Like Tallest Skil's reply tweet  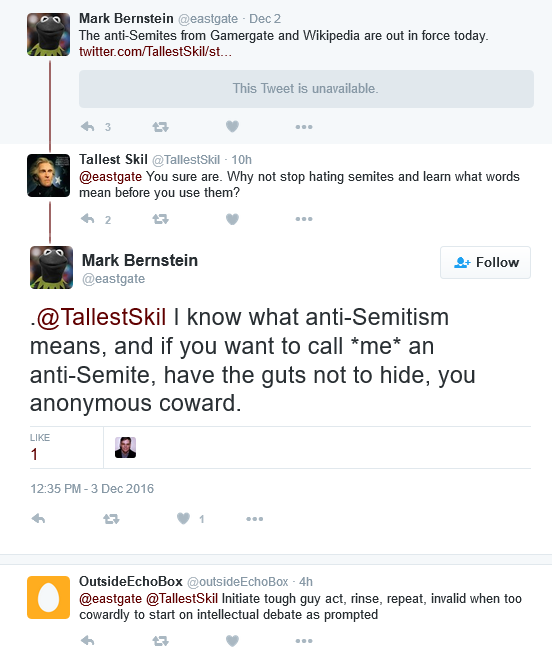(232, 219)
